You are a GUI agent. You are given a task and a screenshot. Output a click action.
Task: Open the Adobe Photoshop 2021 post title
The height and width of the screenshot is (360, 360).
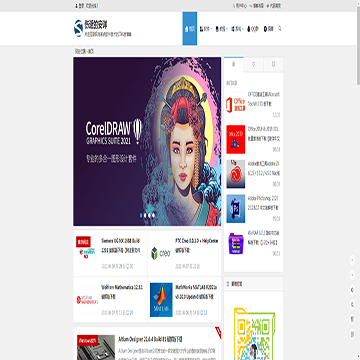click(x=264, y=203)
